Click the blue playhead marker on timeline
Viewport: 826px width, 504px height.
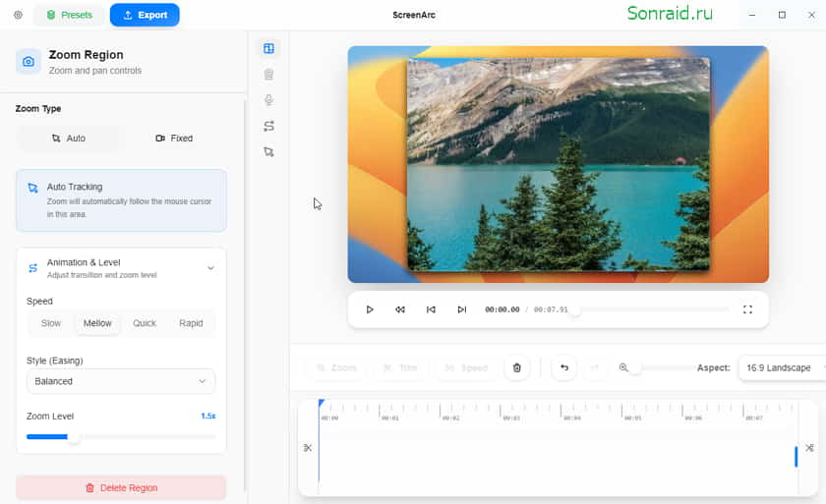321,403
